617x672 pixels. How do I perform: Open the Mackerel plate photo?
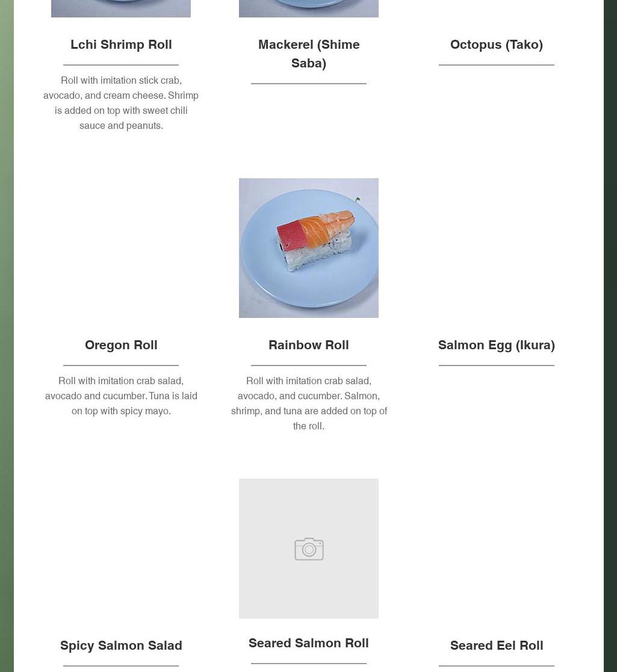(x=309, y=8)
